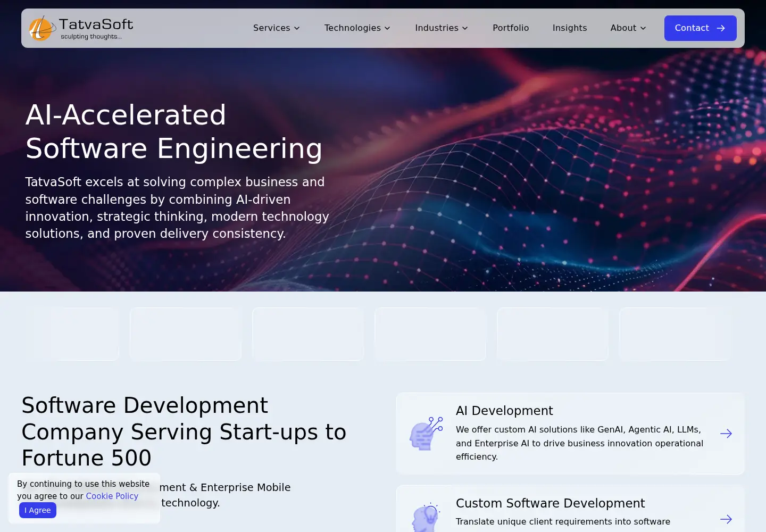This screenshot has height=532, width=766.
Task: Expand the About menu
Action: (628, 28)
